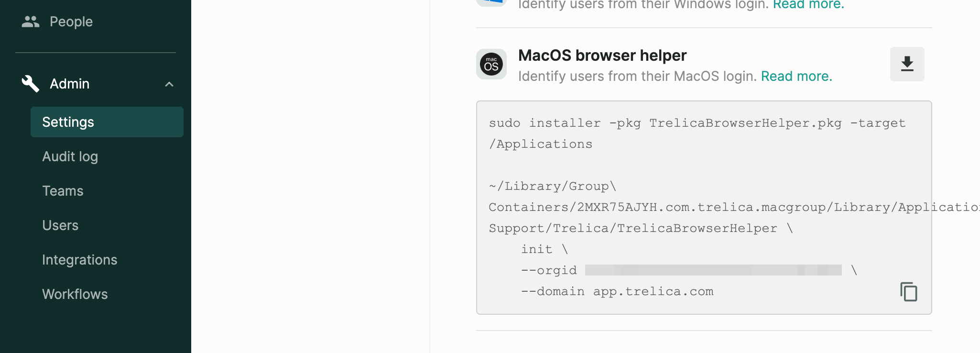Click inside the sudo installer code block
The image size is (980, 353).
pyautogui.click(x=704, y=208)
